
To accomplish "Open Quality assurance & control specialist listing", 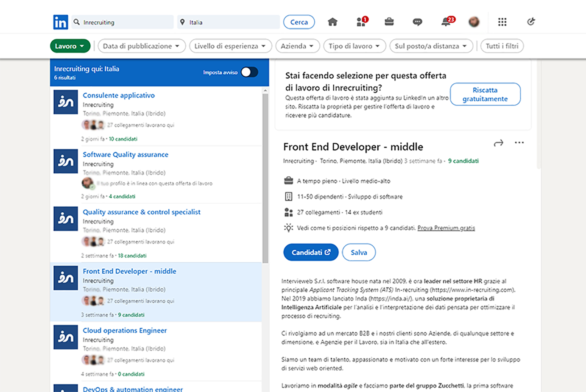I will [142, 212].
